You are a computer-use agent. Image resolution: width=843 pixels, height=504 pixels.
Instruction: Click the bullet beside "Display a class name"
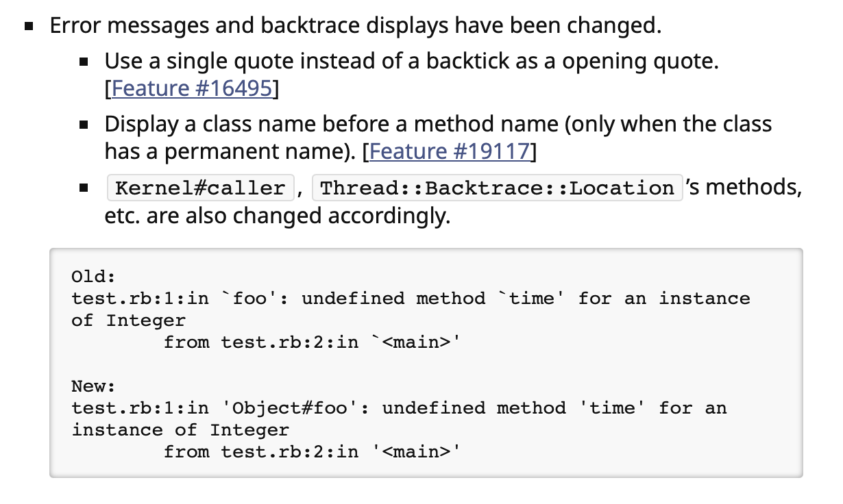coord(84,126)
